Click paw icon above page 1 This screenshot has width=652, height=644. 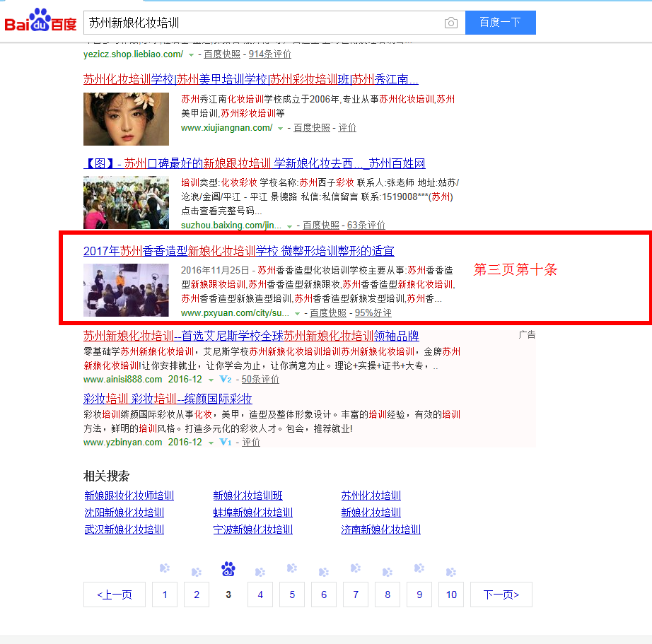pos(165,568)
